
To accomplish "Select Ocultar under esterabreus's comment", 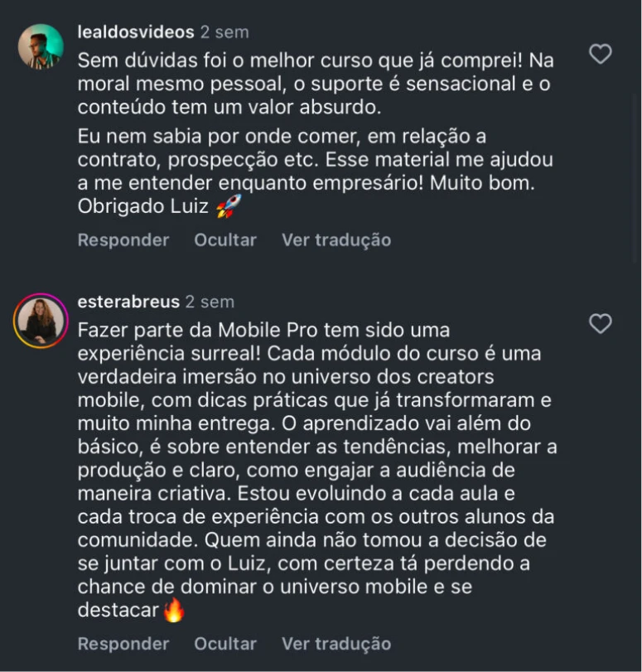I will coord(225,644).
